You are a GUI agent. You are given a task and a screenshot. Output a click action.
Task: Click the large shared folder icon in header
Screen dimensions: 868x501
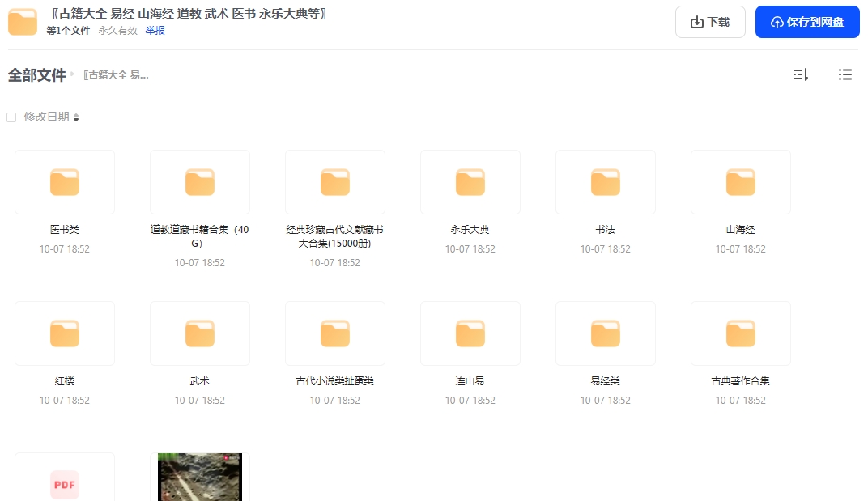point(23,22)
